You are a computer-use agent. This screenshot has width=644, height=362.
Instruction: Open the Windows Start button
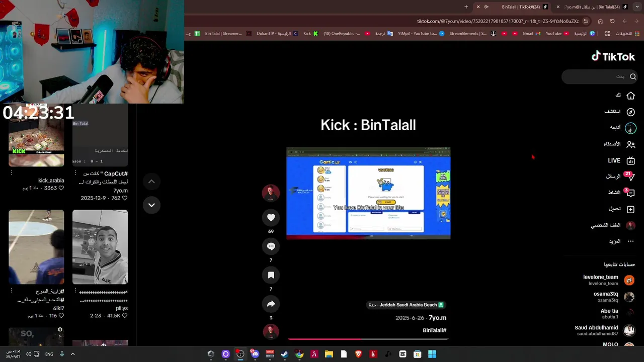[432, 354]
